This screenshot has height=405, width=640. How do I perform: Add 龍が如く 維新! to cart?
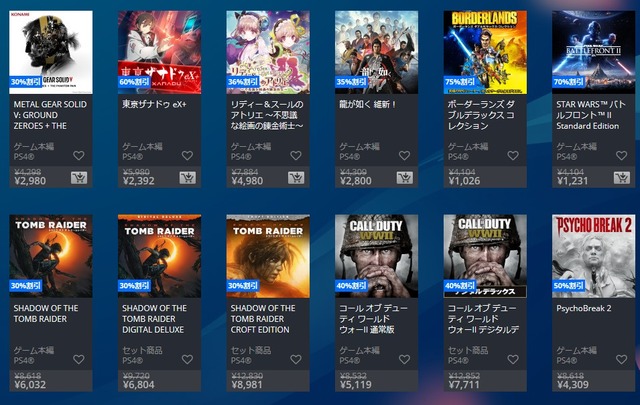point(404,178)
